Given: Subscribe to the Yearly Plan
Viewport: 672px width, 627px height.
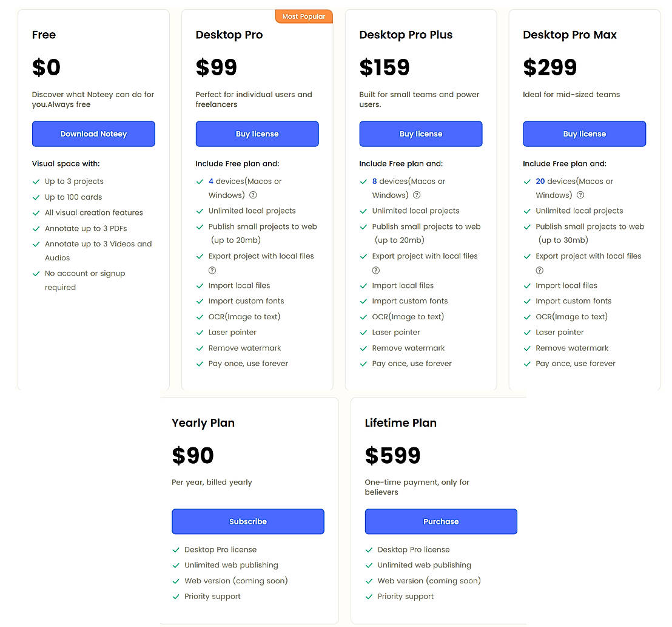Looking at the screenshot, I should 248,521.
